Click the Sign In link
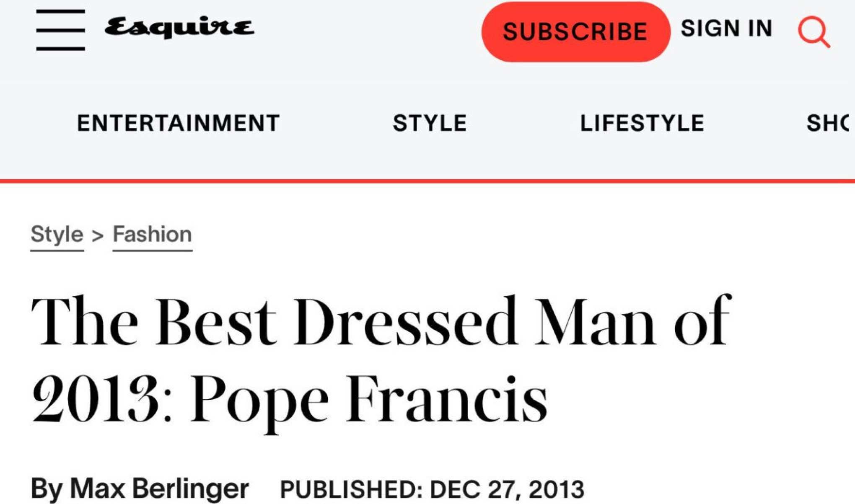 tap(726, 28)
